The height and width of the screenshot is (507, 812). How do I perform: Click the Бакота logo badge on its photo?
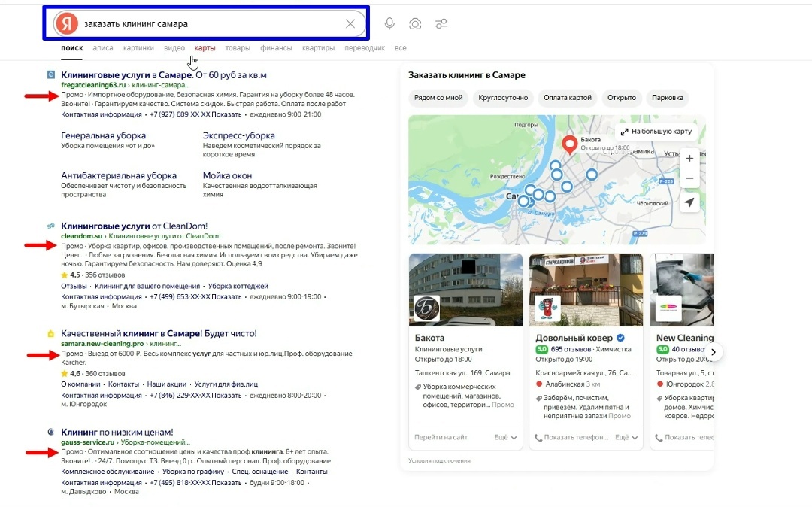pyautogui.click(x=427, y=308)
